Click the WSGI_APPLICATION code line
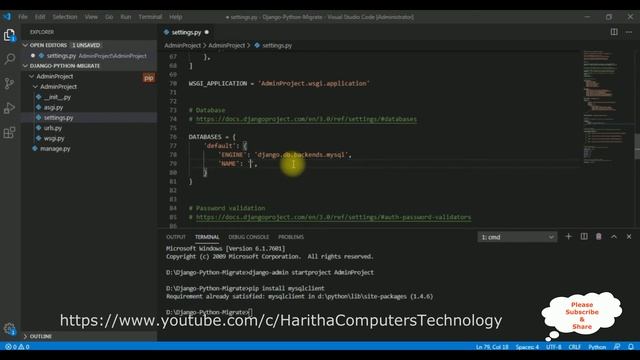This screenshot has width=640, height=360. click(279, 83)
